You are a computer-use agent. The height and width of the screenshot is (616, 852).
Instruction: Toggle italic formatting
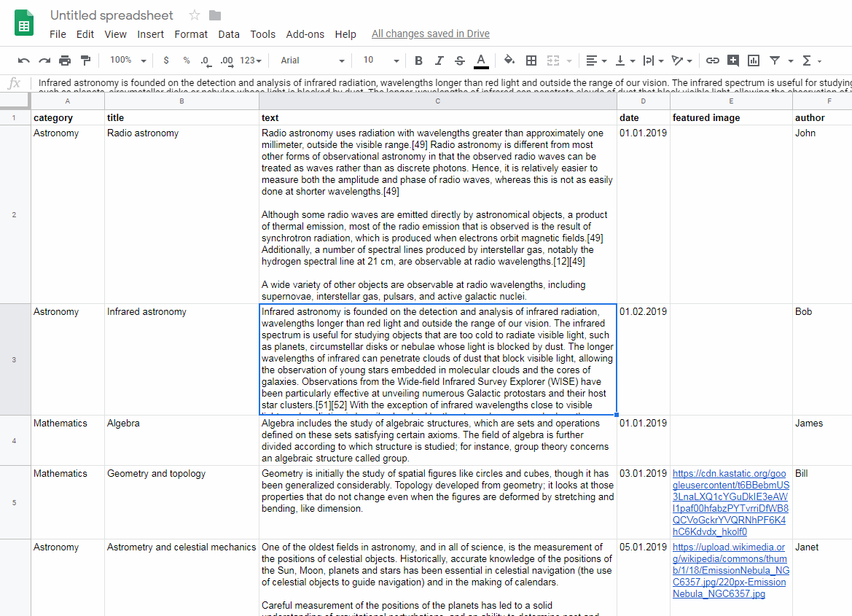[x=439, y=61]
